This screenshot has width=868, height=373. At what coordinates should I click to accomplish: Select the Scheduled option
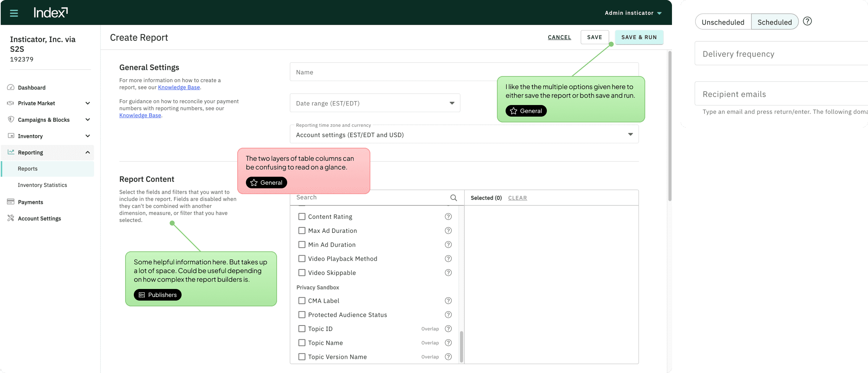point(775,22)
